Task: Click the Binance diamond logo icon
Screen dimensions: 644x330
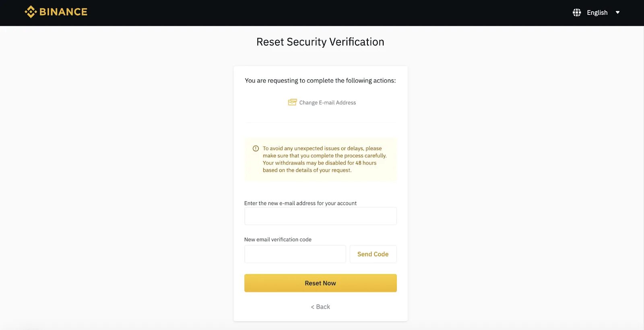Action: click(31, 12)
